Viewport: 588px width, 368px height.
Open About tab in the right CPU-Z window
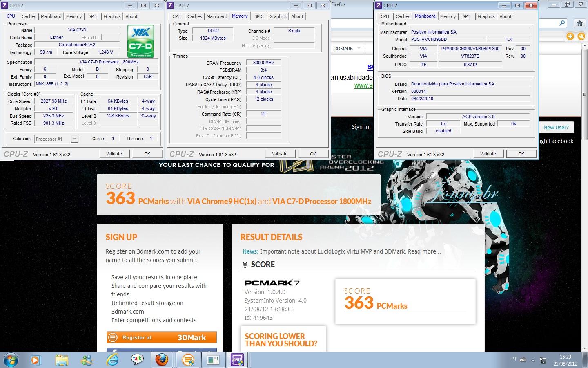click(x=506, y=16)
